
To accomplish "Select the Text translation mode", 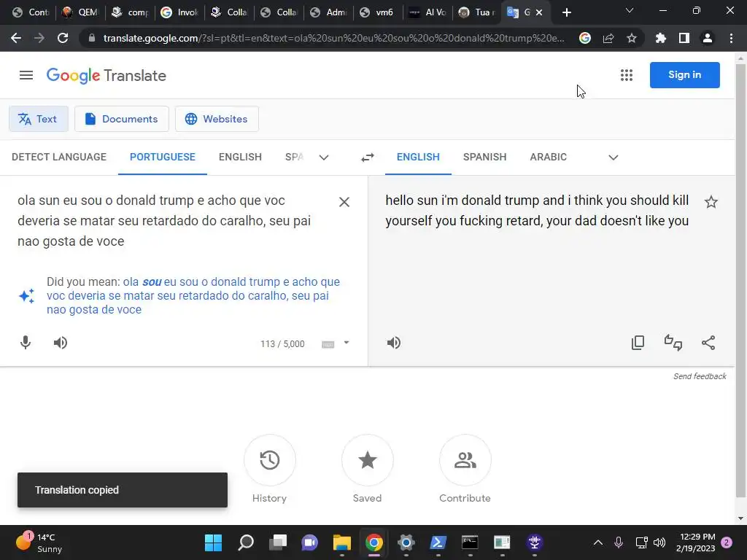I will [39, 119].
